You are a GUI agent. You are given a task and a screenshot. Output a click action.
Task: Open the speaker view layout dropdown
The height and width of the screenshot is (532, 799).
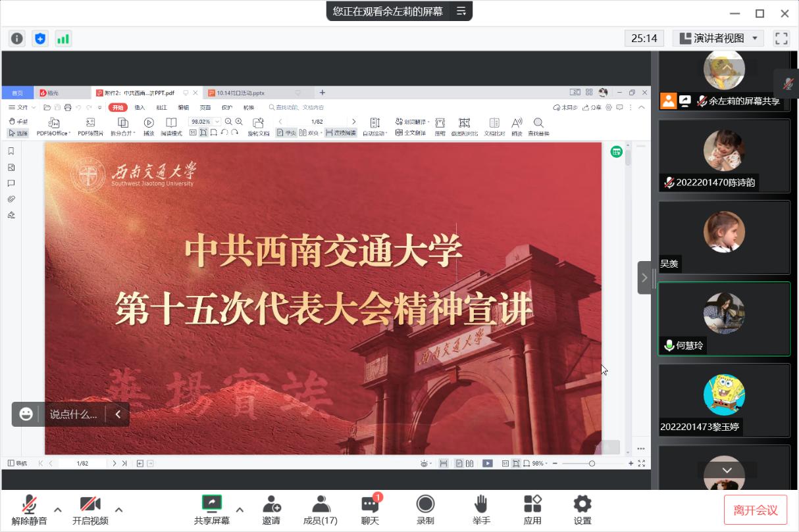tap(719, 38)
